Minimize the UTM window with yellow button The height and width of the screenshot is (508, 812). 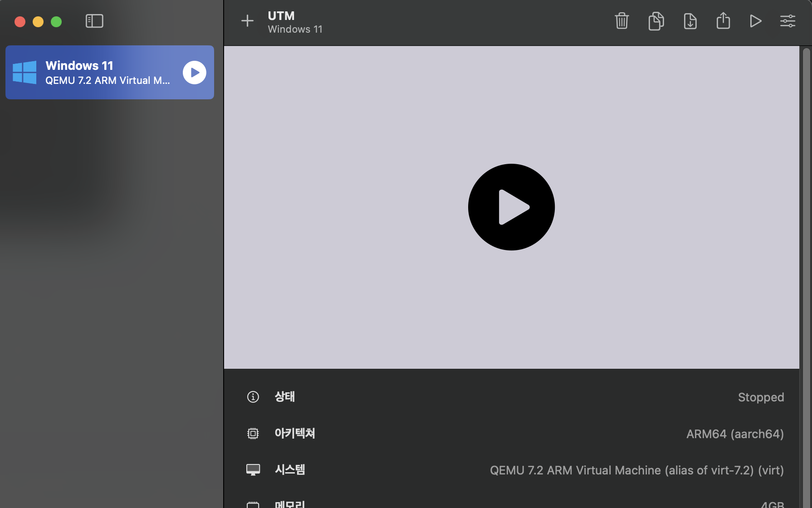[x=38, y=22]
